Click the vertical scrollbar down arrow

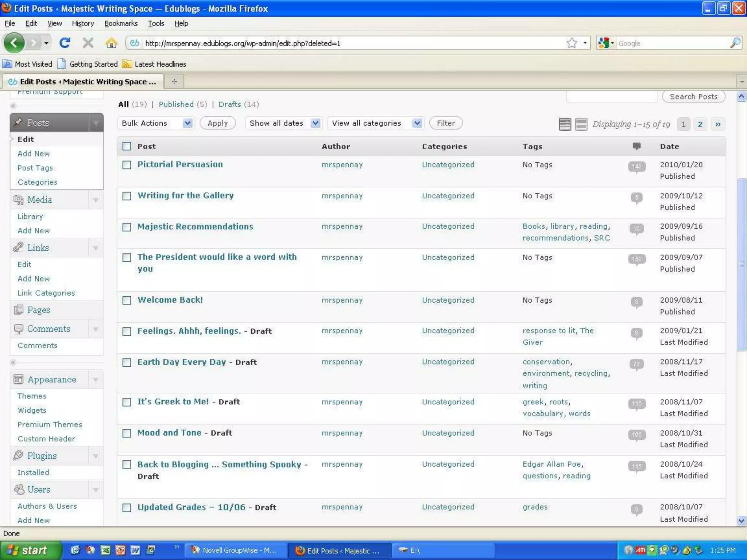click(741, 520)
